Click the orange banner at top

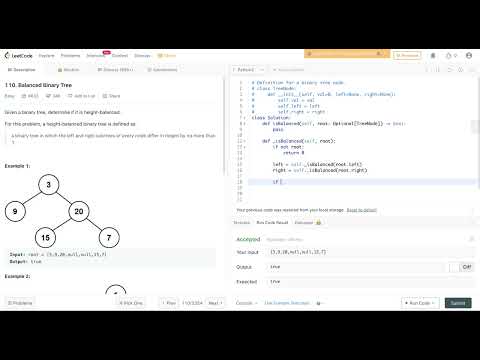(x=347, y=53)
